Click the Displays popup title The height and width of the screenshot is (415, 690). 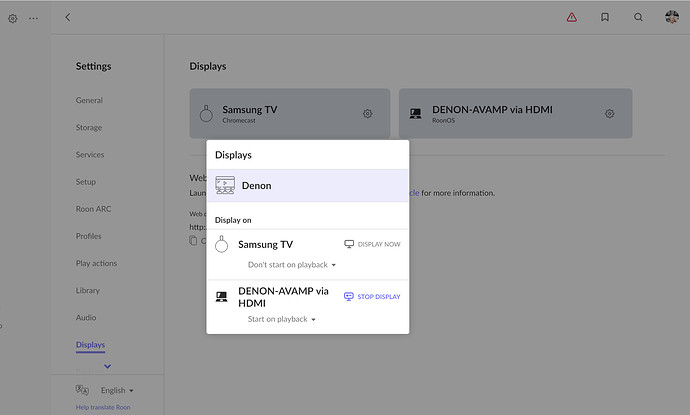[233, 155]
